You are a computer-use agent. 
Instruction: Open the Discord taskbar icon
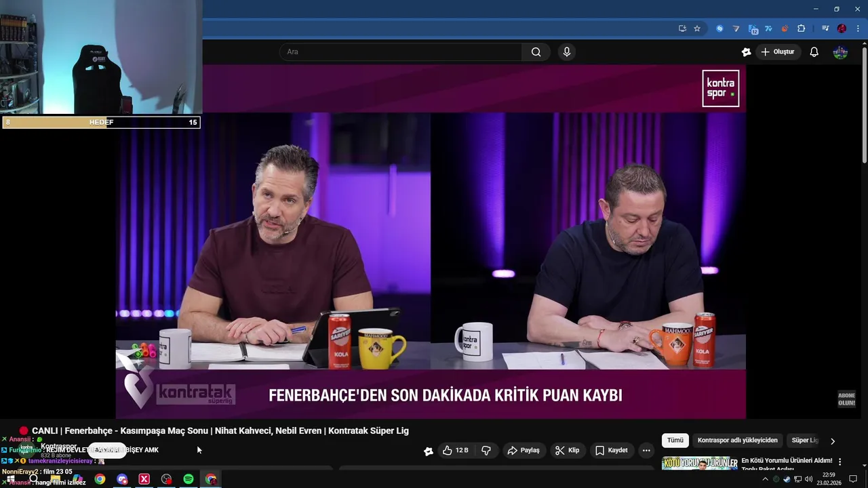tap(122, 479)
